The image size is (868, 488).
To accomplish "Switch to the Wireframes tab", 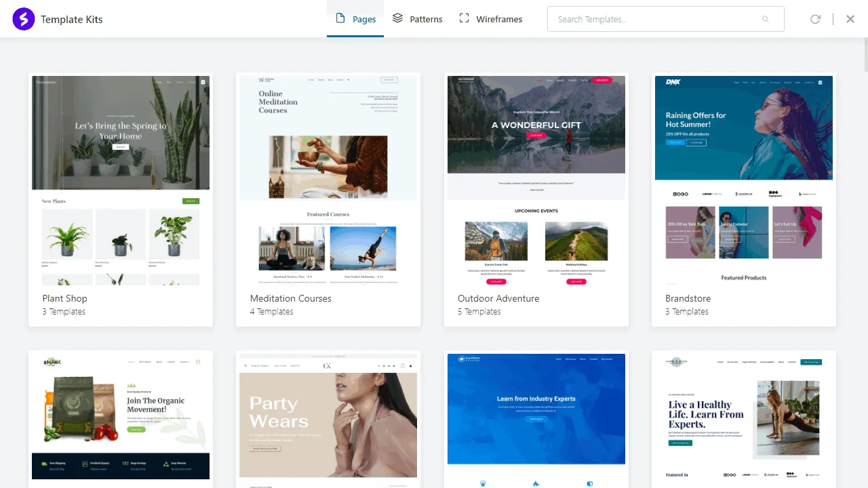I will pos(490,19).
